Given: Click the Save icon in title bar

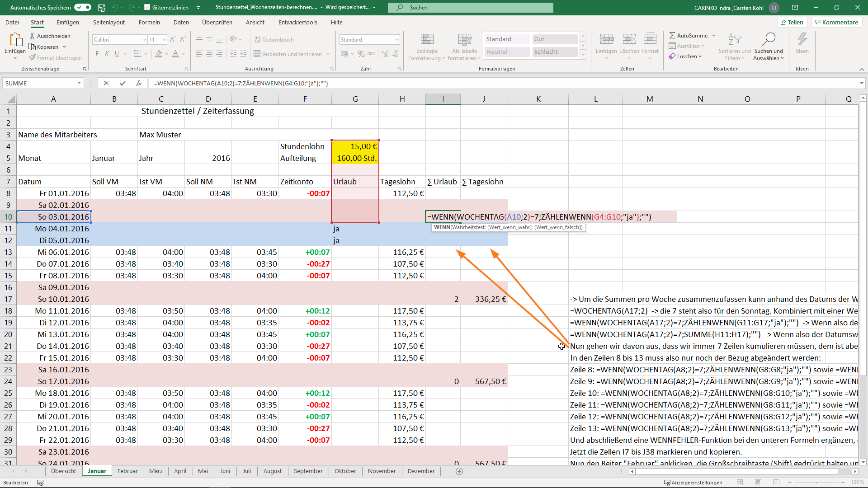Looking at the screenshot, I should click(102, 8).
